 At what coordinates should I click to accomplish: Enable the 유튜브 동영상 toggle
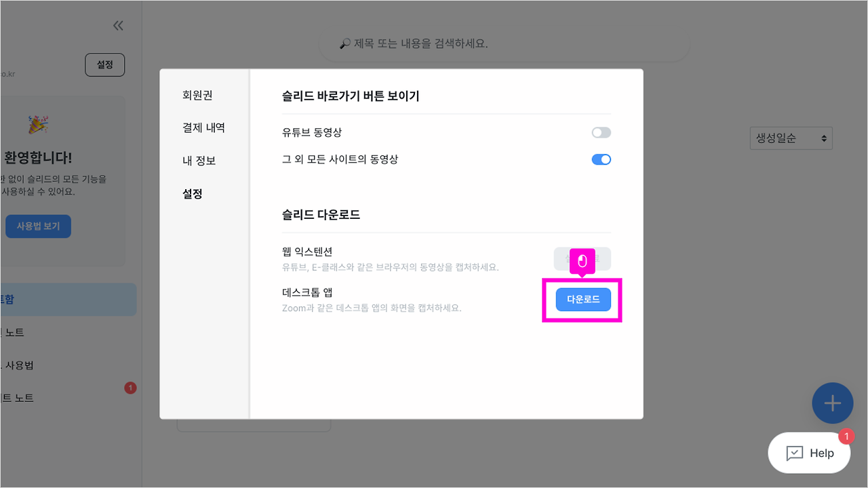point(601,132)
